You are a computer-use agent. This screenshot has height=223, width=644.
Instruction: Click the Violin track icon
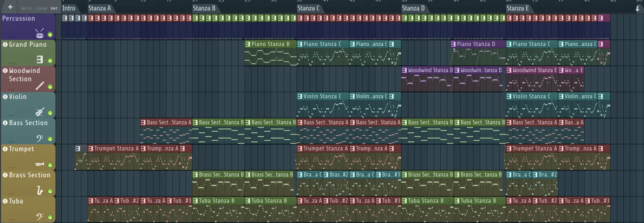click(x=40, y=112)
